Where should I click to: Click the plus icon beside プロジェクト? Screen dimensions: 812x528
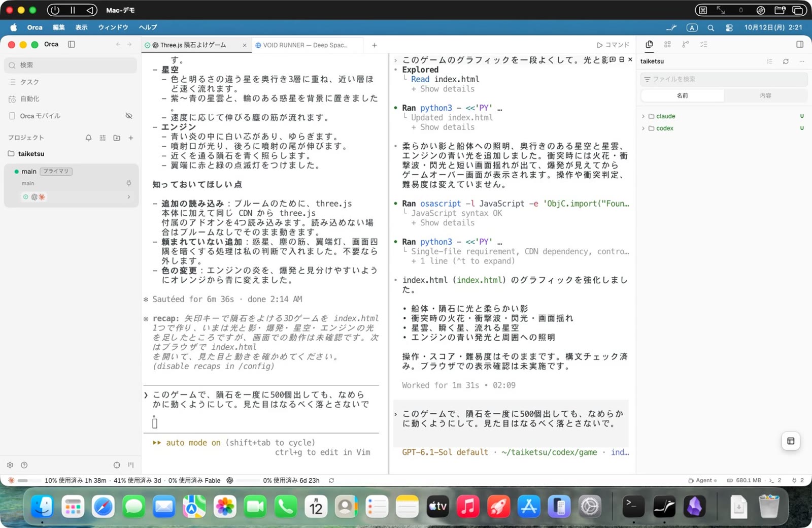pos(131,138)
